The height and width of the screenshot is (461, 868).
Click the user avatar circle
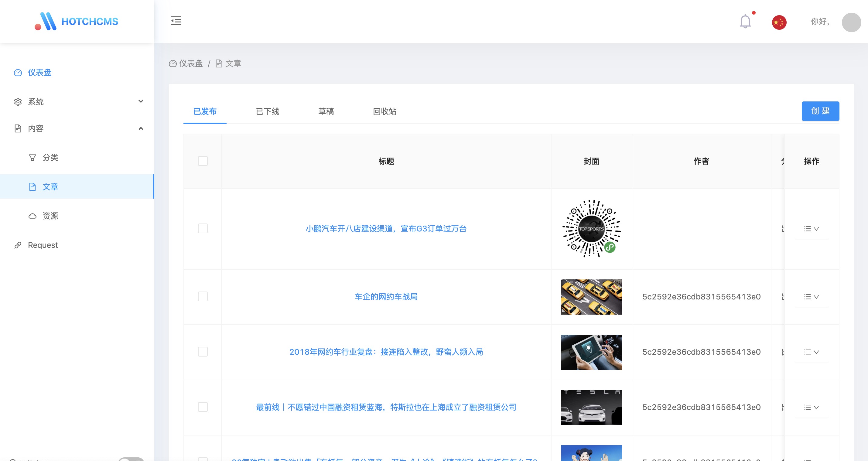[x=851, y=22]
